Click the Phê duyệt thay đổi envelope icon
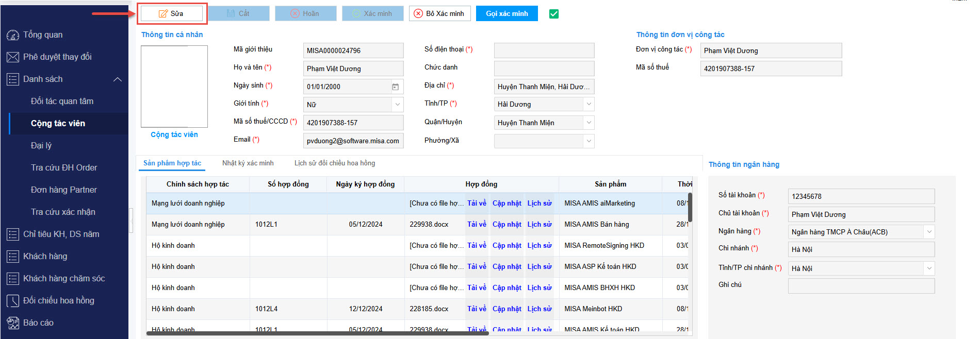Image resolution: width=980 pixels, height=339 pixels. click(12, 57)
